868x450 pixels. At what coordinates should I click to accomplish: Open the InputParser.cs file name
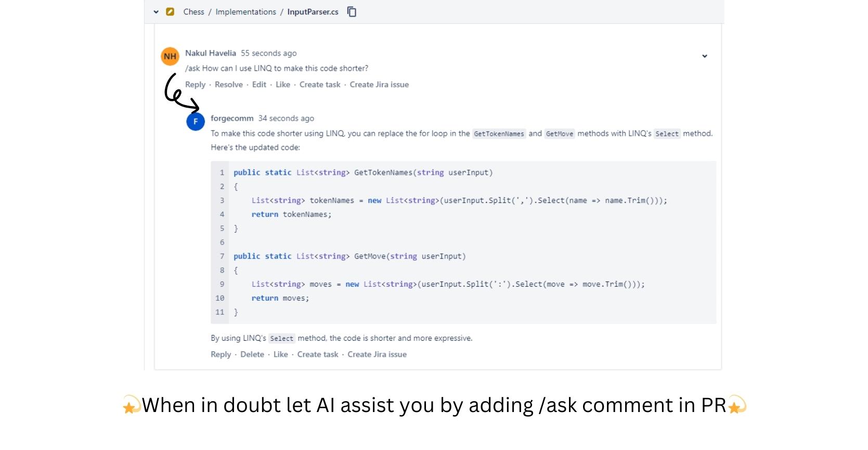[x=313, y=12]
